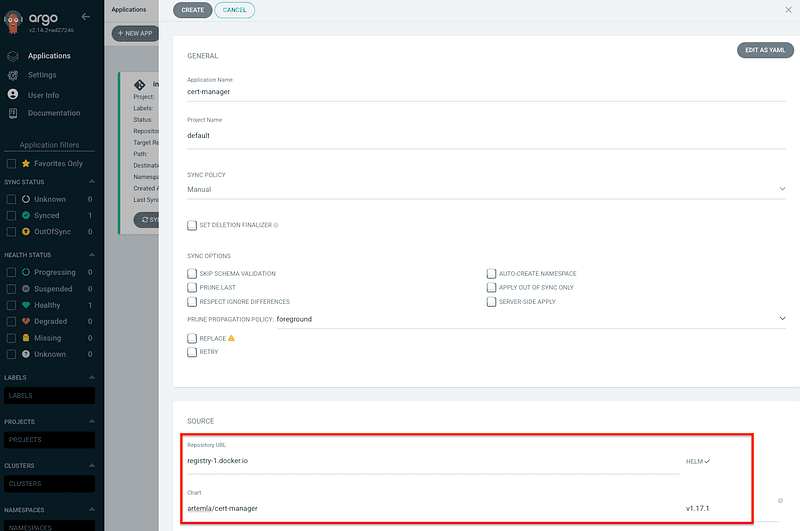Enable Server-Side Apply checkbox
The width and height of the screenshot is (800, 531).
coord(491,301)
